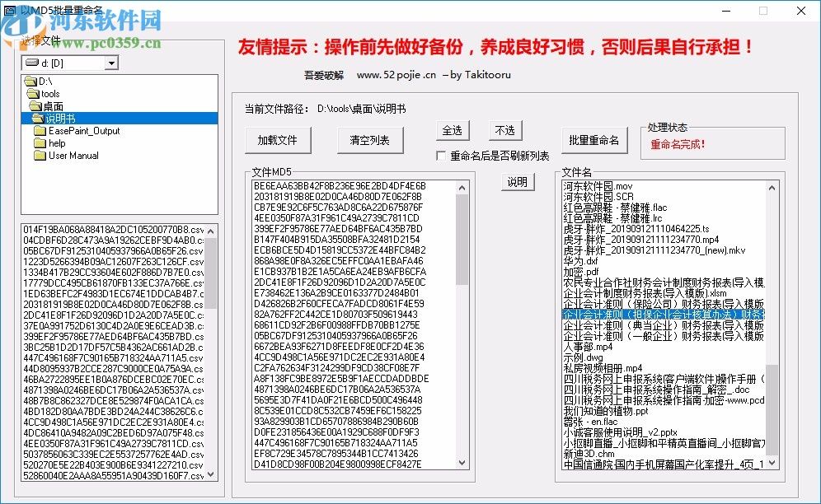The image size is (821, 504).
Task: Open the 说明 instructions
Action: [x=518, y=182]
